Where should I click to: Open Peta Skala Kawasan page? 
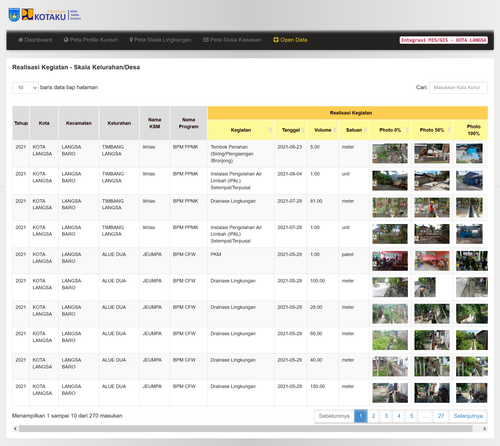pos(232,40)
